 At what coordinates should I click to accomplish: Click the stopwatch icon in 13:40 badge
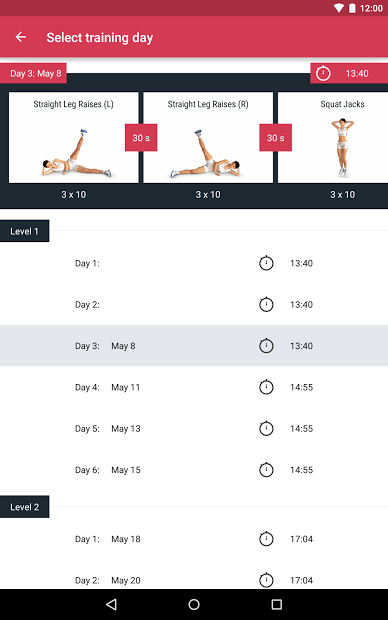click(323, 73)
